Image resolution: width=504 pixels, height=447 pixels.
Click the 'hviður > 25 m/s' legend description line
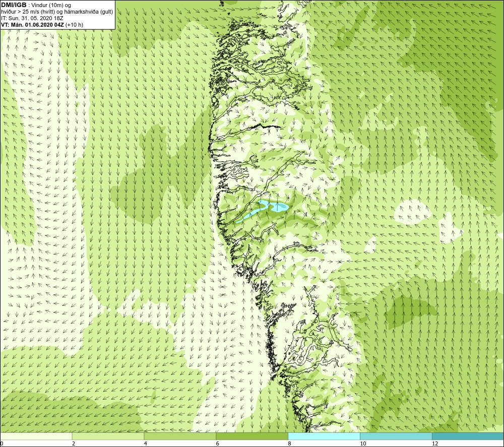pyautogui.click(x=57, y=12)
